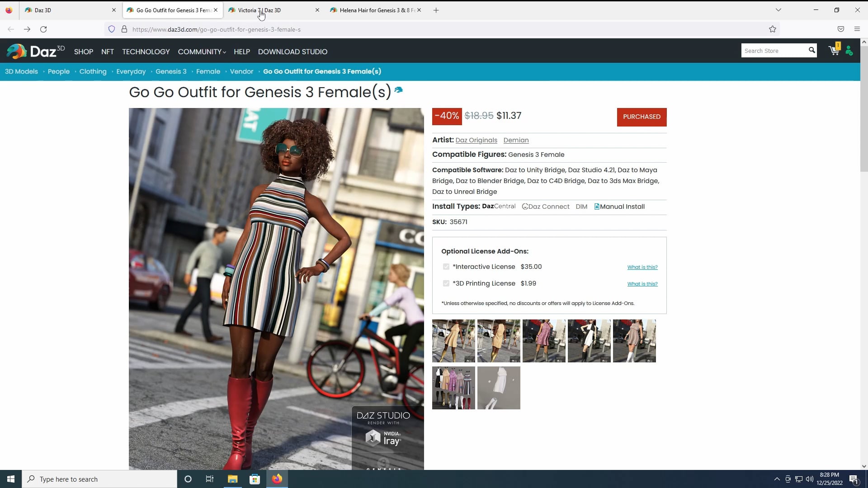This screenshot has height=488, width=868.
Task: Open the tracking protection shield icon
Action: (x=111, y=29)
